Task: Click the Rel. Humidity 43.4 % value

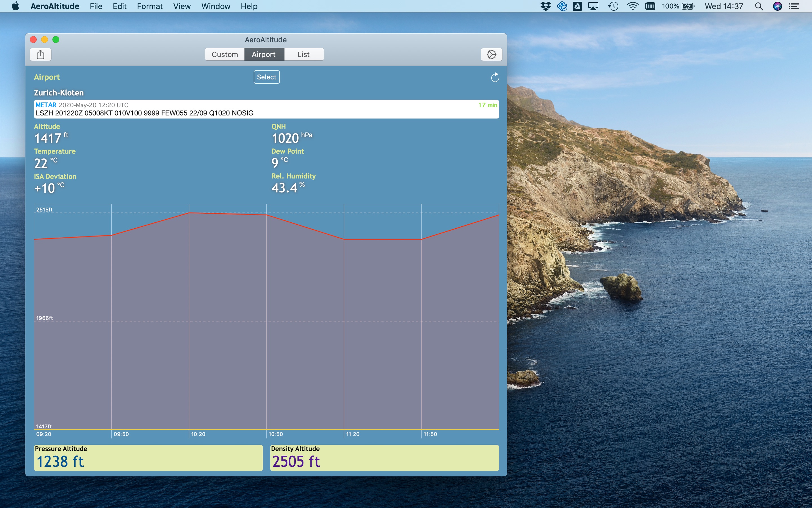Action: click(288, 187)
